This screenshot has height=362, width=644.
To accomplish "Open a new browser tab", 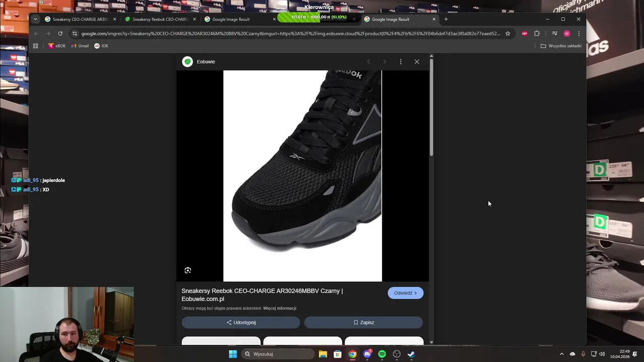I will [x=446, y=19].
